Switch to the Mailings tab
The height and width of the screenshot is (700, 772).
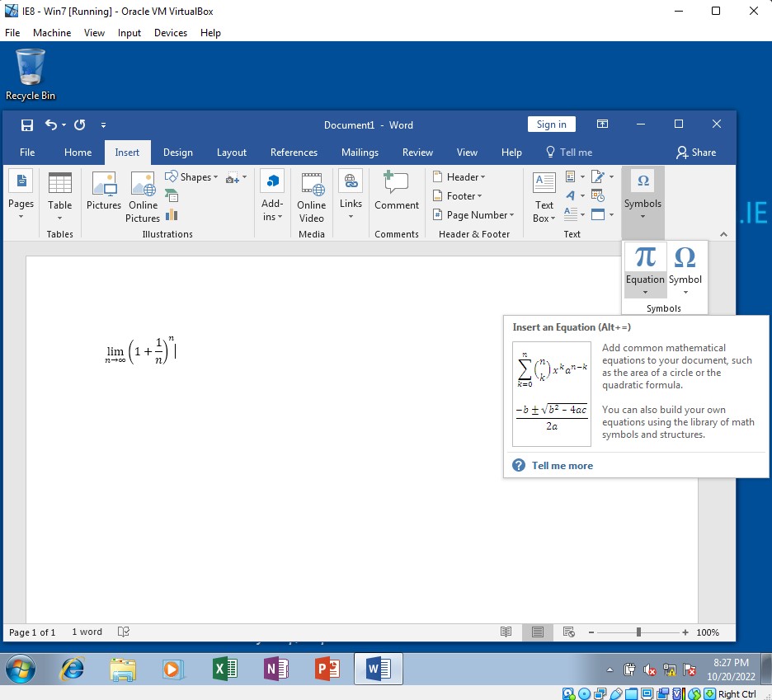360,153
